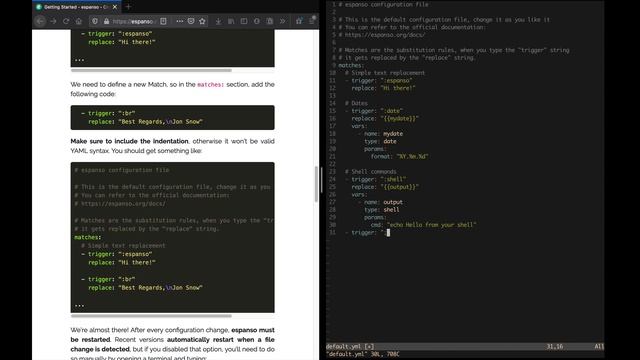This screenshot has width=640, height=360.
Task: Go forward with the browser forward arrow
Action: pyautogui.click(x=53, y=21)
